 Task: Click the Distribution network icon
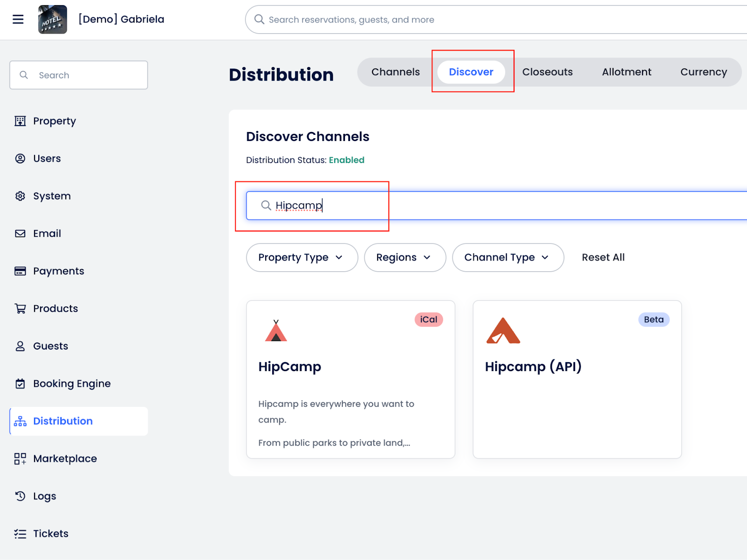pos(20,421)
